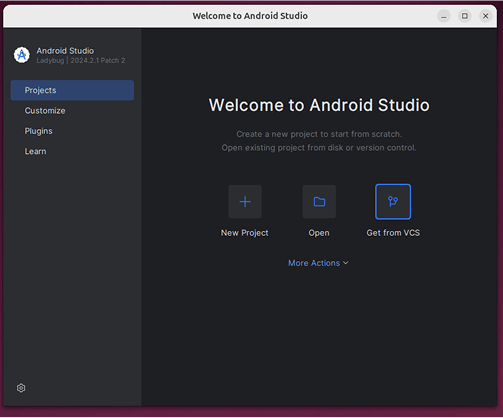Screen dimensions: 503x418
Task: Go to the Learn tab
Action: click(x=72, y=151)
